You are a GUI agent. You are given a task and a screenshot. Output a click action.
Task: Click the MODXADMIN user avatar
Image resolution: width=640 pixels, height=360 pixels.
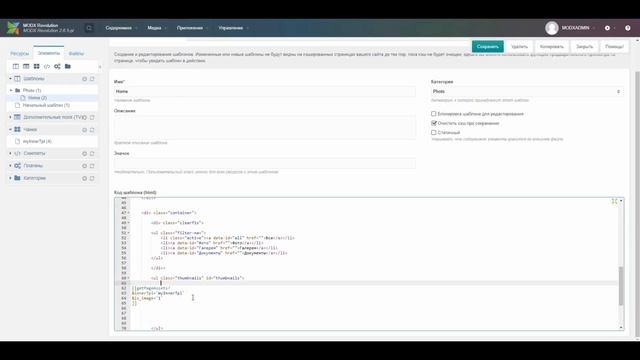[551, 28]
